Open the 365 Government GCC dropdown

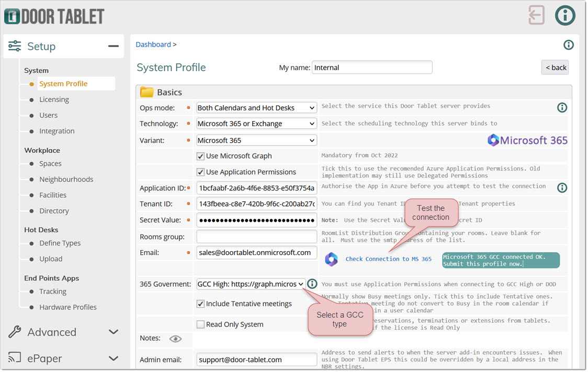click(x=251, y=284)
